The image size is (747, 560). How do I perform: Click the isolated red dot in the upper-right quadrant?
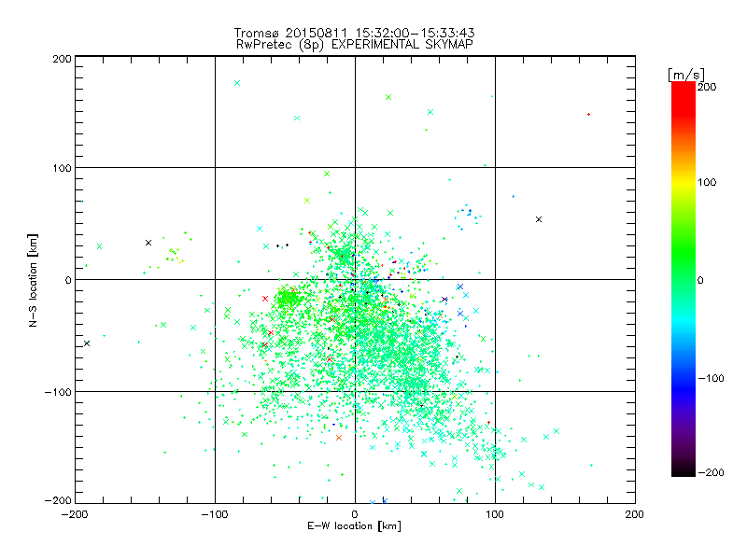(x=589, y=114)
